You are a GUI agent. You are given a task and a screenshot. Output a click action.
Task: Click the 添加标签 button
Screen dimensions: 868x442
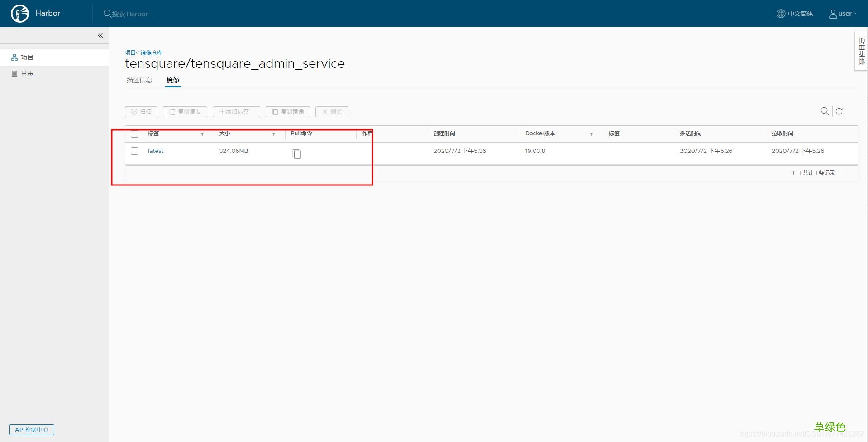point(236,112)
